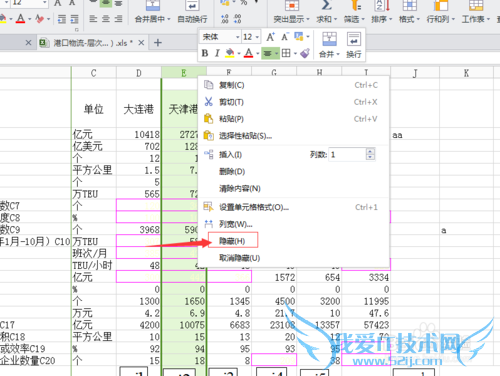Click the Cut scissors icon
Screen dimensions: 500x376
[x=209, y=102]
